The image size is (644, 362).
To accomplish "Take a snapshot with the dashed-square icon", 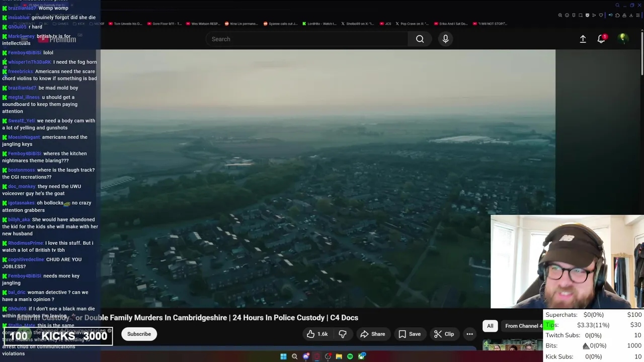I will click(581, 15).
